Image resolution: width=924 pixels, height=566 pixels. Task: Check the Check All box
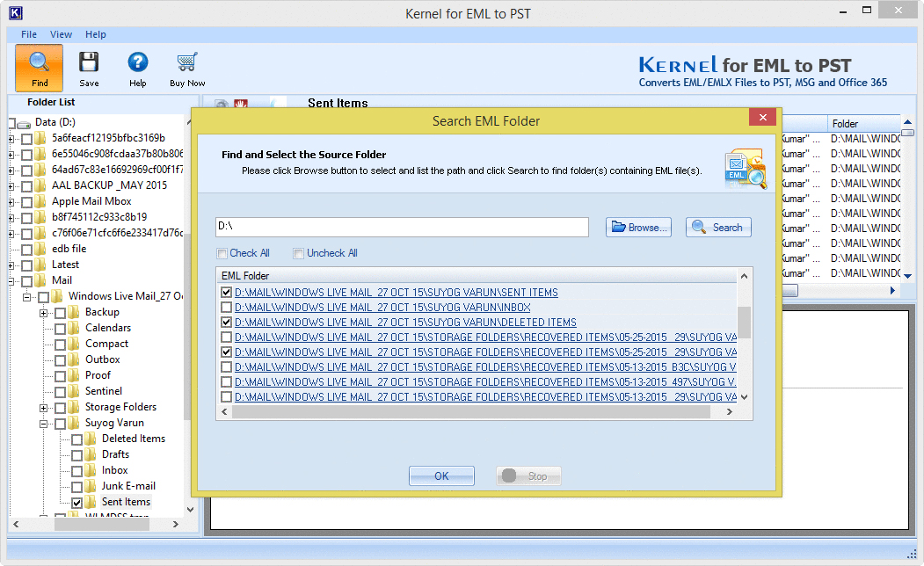pyautogui.click(x=222, y=253)
